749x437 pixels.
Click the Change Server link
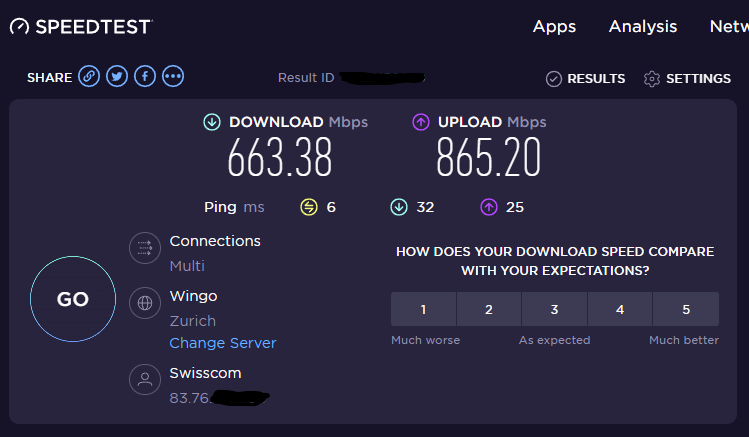pos(223,343)
